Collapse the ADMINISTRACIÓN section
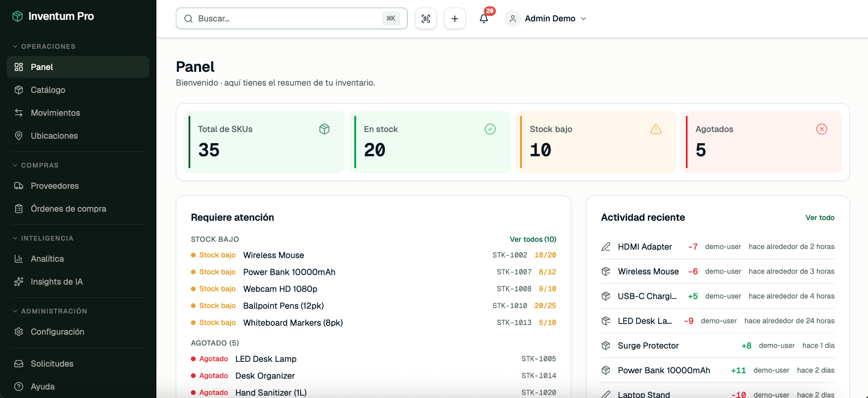The image size is (868, 398). pos(50,311)
